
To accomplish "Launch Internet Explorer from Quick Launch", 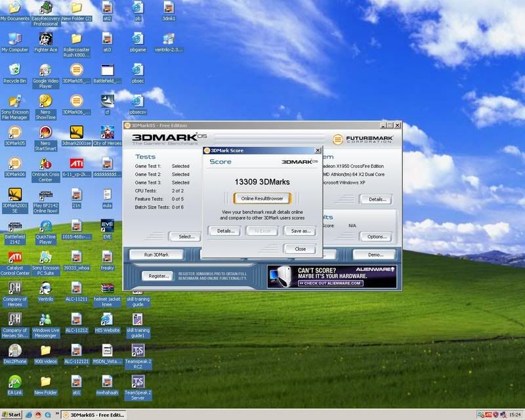I will [29, 415].
